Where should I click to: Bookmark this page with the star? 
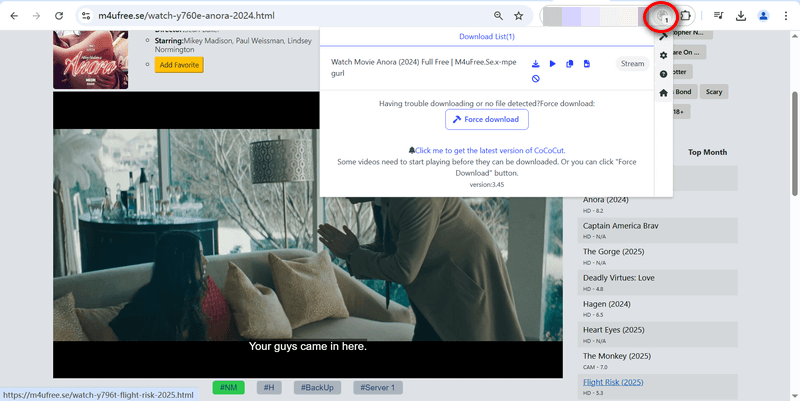pos(518,16)
